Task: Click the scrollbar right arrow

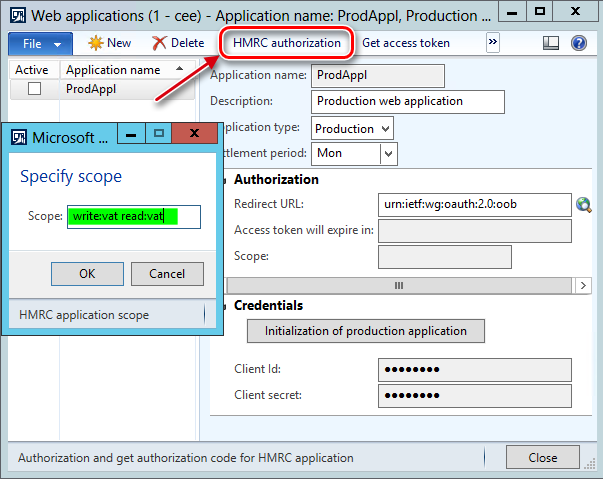Action: pyautogui.click(x=583, y=286)
